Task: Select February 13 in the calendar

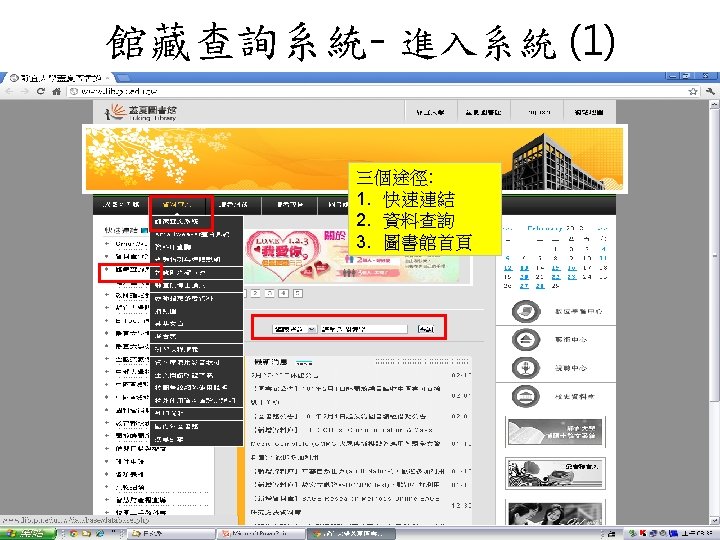Action: coord(524,268)
